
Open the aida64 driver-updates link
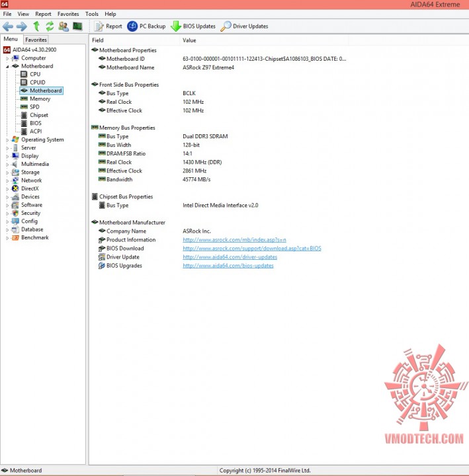pos(230,257)
